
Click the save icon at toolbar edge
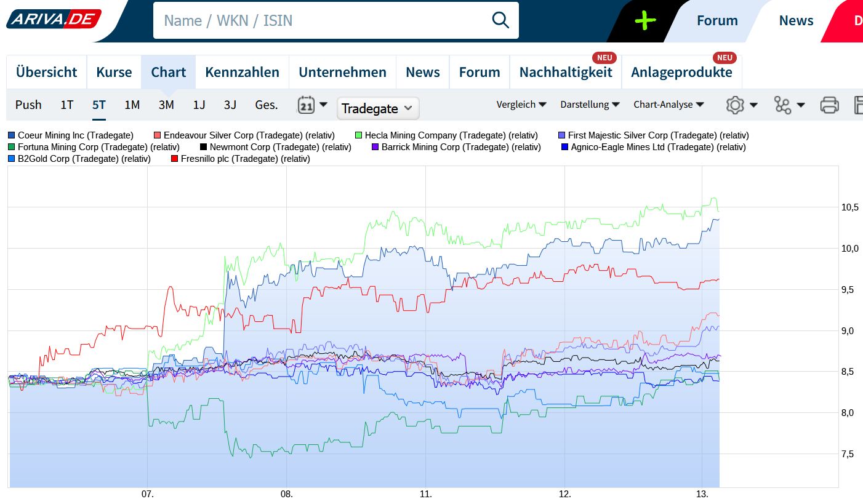[x=858, y=105]
